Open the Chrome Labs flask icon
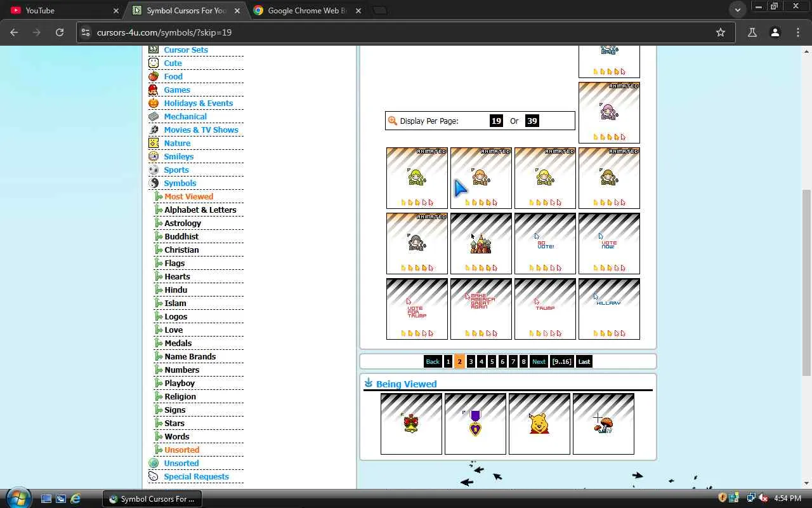The width and height of the screenshot is (812, 508). pos(752,32)
